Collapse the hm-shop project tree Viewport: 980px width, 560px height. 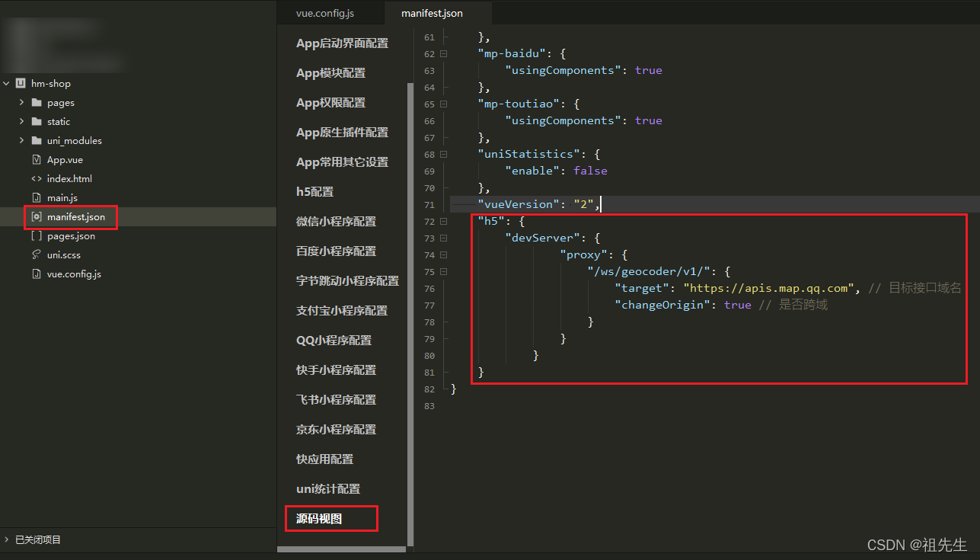[x=6, y=83]
